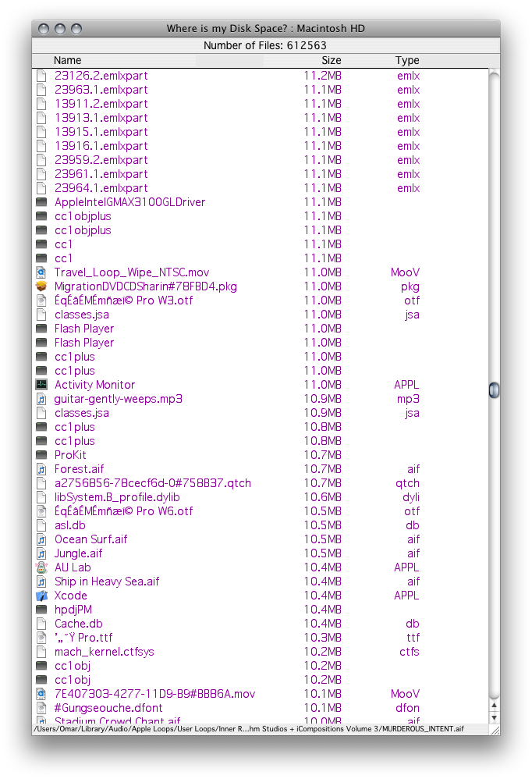
Task: Click the audio icon beside Jungle.aif
Action: pos(41,553)
